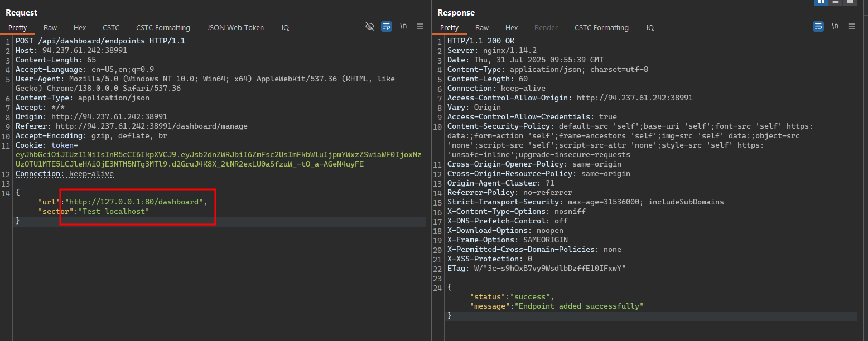Click Origin-Agent-Cluster header line
Screen dimensions: 868x341
pos(501,183)
